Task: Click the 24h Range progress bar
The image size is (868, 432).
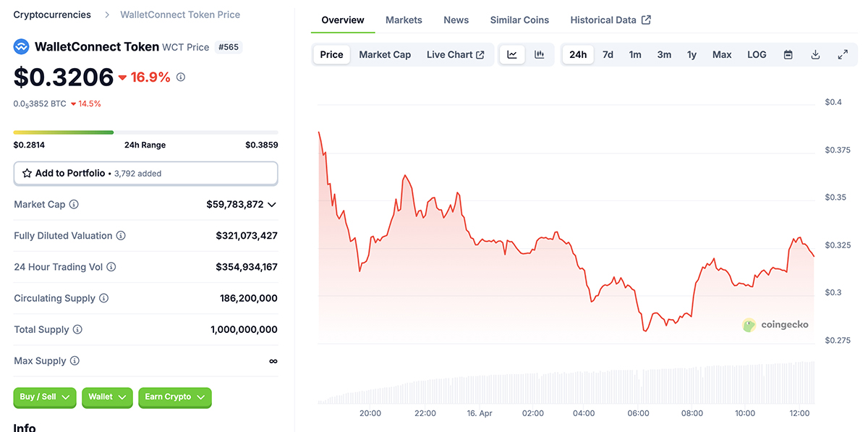Action: (145, 132)
